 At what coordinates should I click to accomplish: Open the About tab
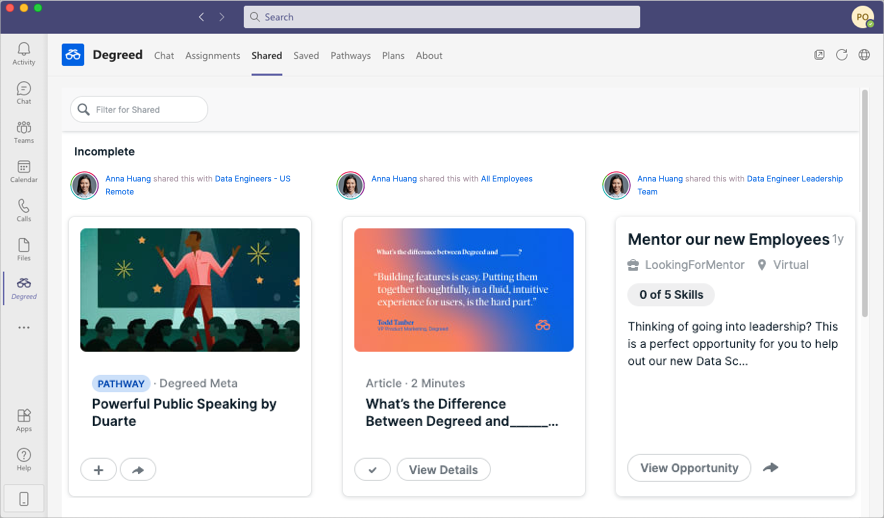click(x=429, y=55)
